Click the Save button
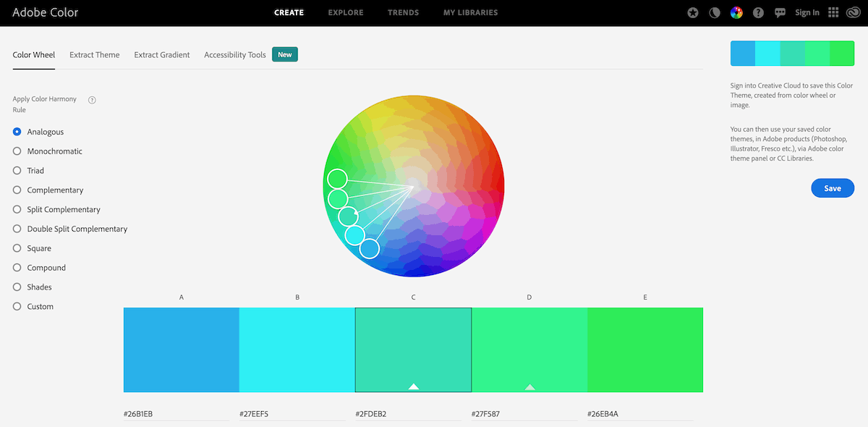Viewport: 868px width, 427px height. [833, 188]
